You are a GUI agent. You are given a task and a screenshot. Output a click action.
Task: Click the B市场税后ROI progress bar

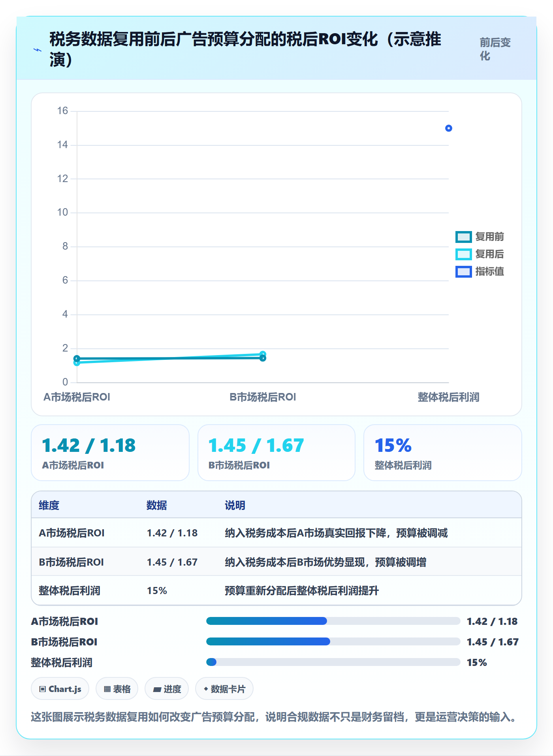pyautogui.click(x=333, y=641)
